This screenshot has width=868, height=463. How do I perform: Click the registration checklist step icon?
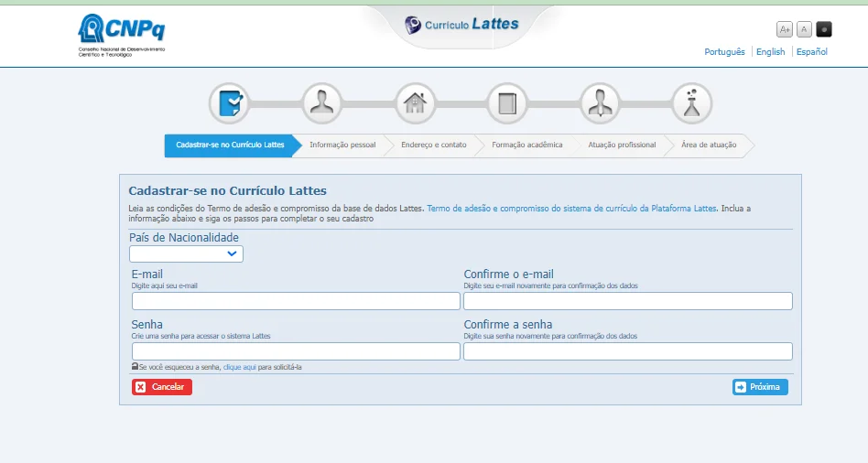coord(229,102)
